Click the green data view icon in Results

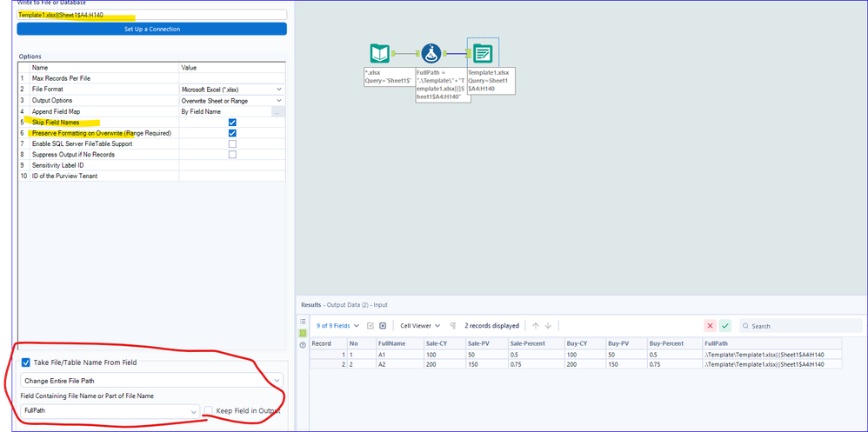[303, 333]
